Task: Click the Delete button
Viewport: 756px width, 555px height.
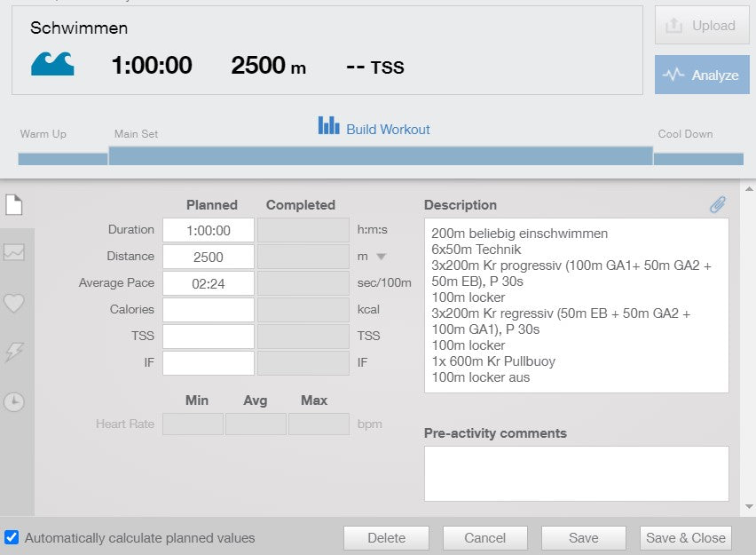Action: coord(386,537)
